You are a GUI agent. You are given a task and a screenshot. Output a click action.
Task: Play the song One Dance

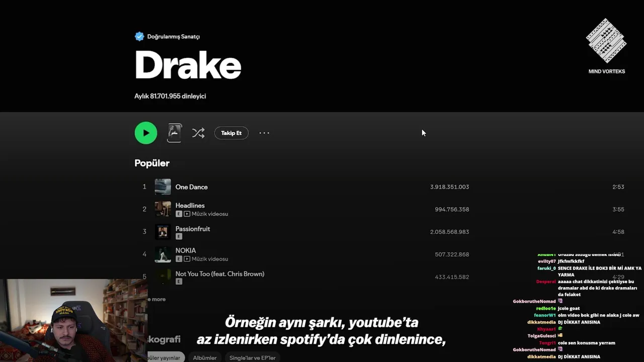coord(191,187)
